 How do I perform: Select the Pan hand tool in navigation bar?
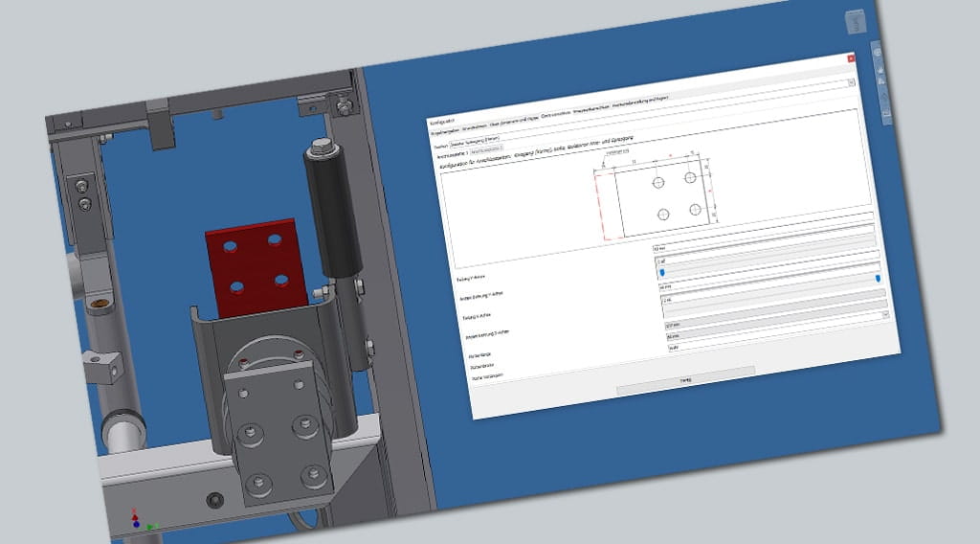tap(881, 70)
